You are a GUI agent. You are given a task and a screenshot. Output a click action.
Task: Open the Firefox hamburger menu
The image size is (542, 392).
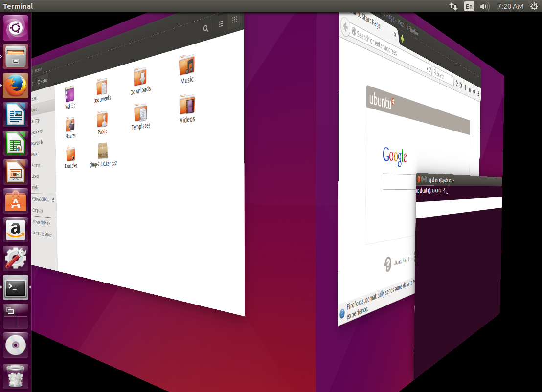[478, 94]
